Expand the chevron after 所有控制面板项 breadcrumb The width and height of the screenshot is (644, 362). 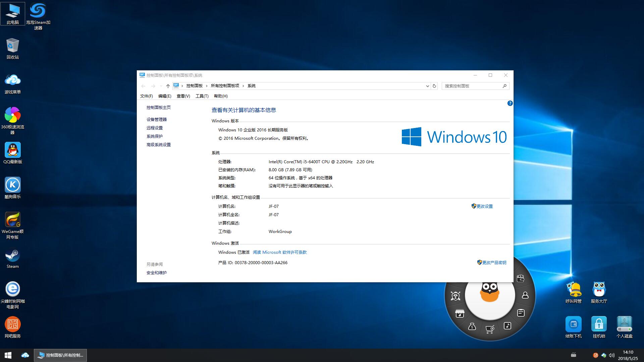[243, 86]
